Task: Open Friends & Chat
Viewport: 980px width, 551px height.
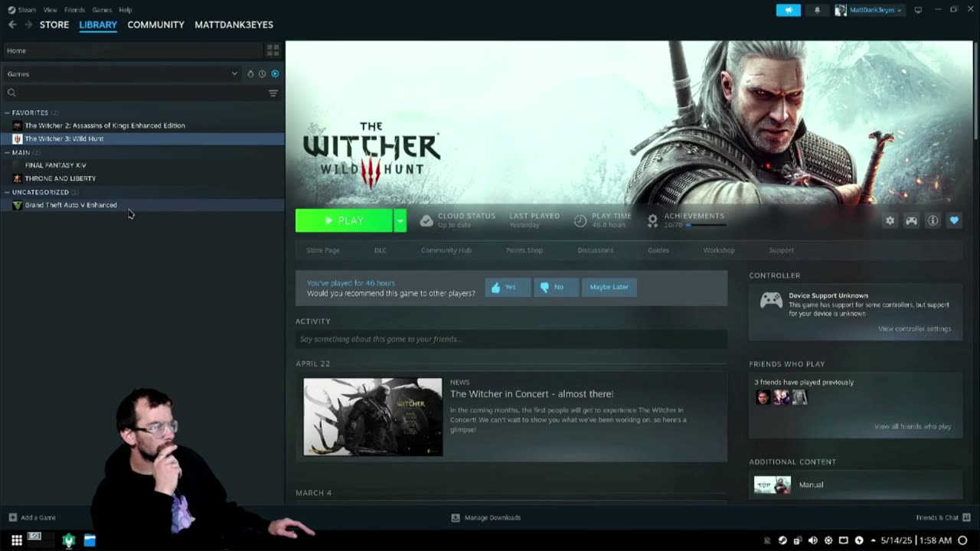Action: pyautogui.click(x=944, y=517)
